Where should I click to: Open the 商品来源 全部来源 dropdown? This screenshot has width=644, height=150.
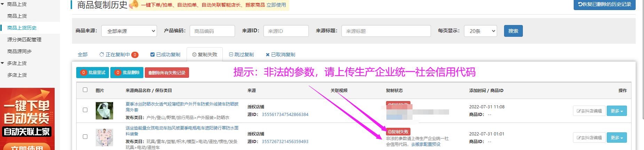pos(129,31)
